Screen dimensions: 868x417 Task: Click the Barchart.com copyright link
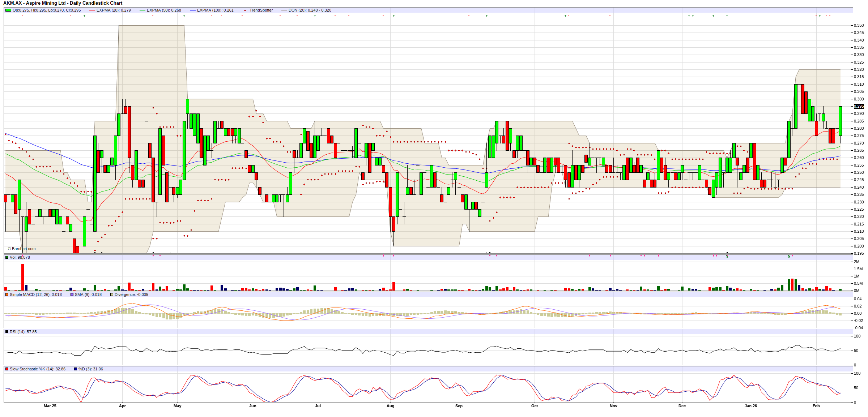pos(22,249)
